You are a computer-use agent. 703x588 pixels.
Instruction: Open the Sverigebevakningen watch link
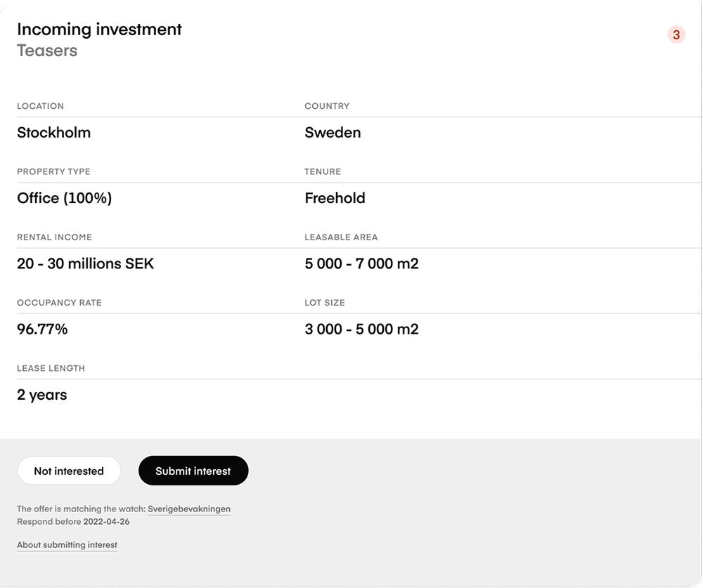(189, 509)
